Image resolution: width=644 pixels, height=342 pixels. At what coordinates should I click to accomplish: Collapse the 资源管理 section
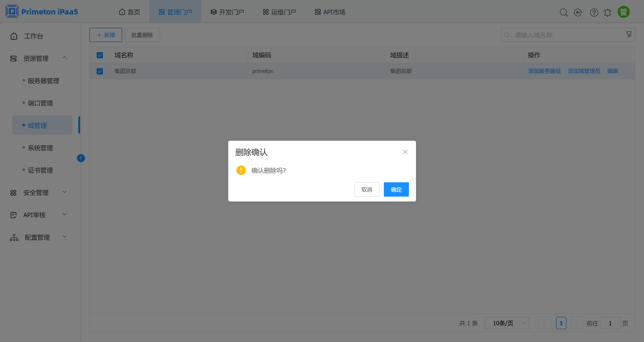pos(64,58)
